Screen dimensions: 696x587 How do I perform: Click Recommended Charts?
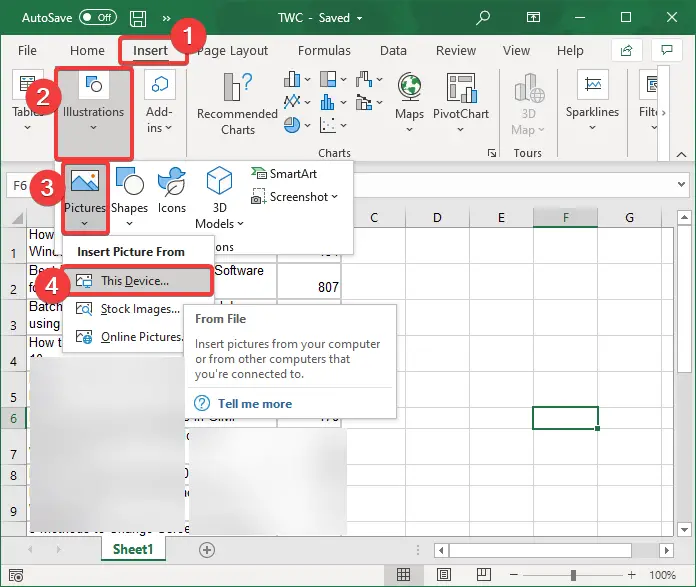(238, 103)
